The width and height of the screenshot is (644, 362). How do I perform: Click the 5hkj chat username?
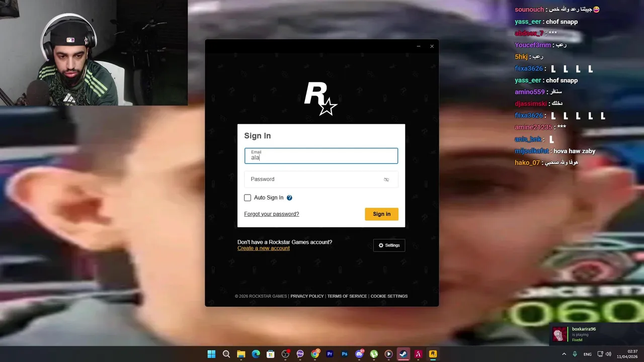coord(521,57)
